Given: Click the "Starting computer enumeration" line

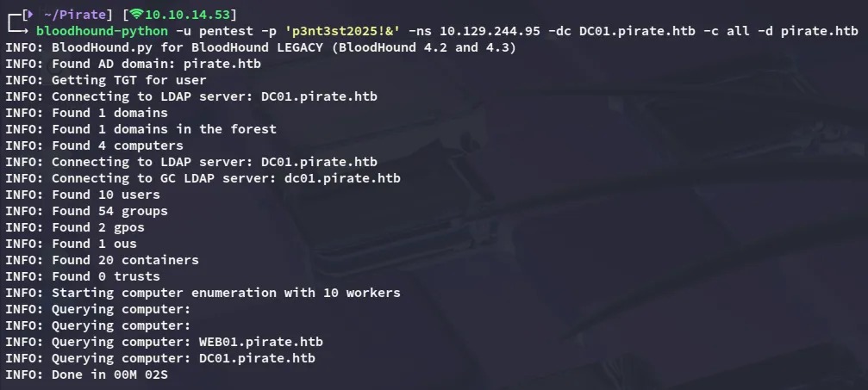Looking at the screenshot, I should click(203, 293).
